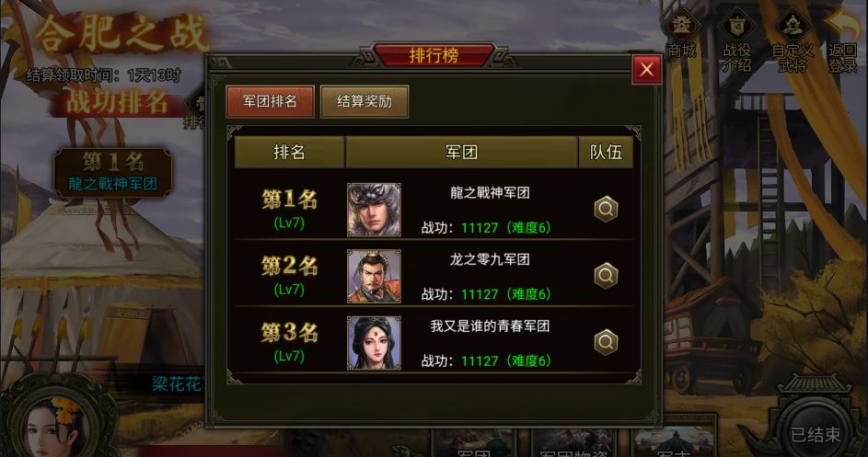Click the first place general portrait

[x=374, y=210]
